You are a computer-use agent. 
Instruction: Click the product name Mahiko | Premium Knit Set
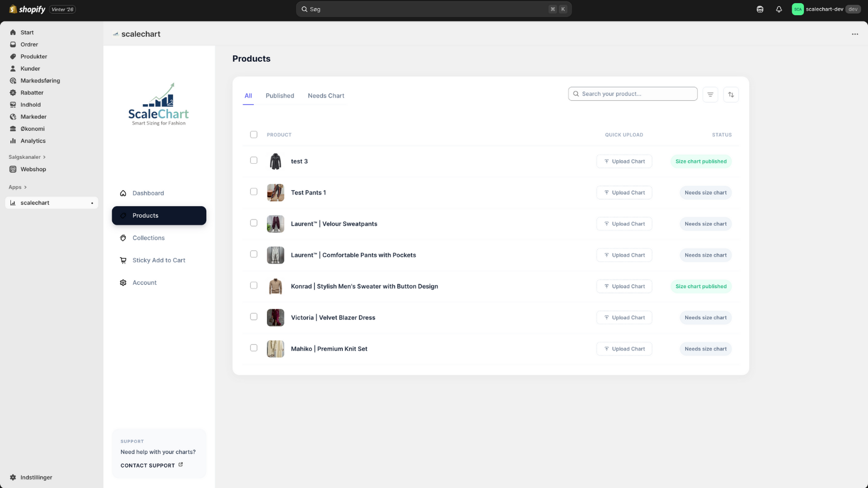point(329,349)
